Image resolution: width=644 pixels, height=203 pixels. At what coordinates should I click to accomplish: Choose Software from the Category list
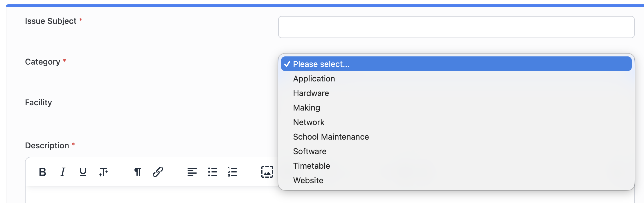pyautogui.click(x=310, y=151)
